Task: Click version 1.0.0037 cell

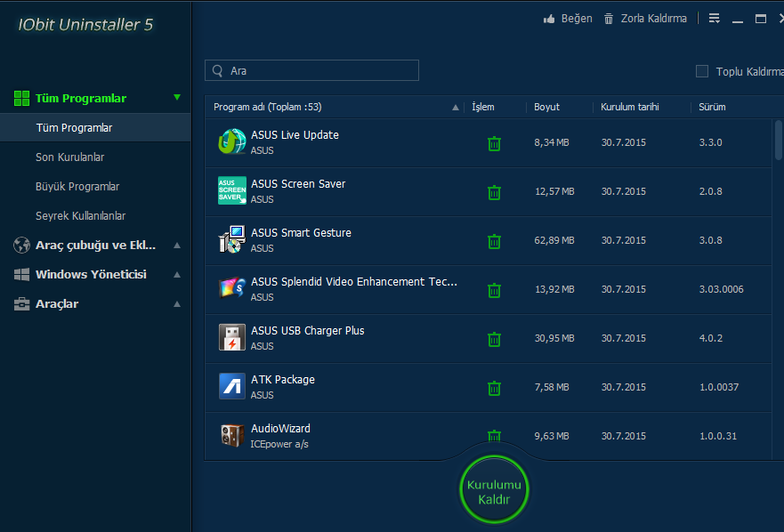Action: 718,387
